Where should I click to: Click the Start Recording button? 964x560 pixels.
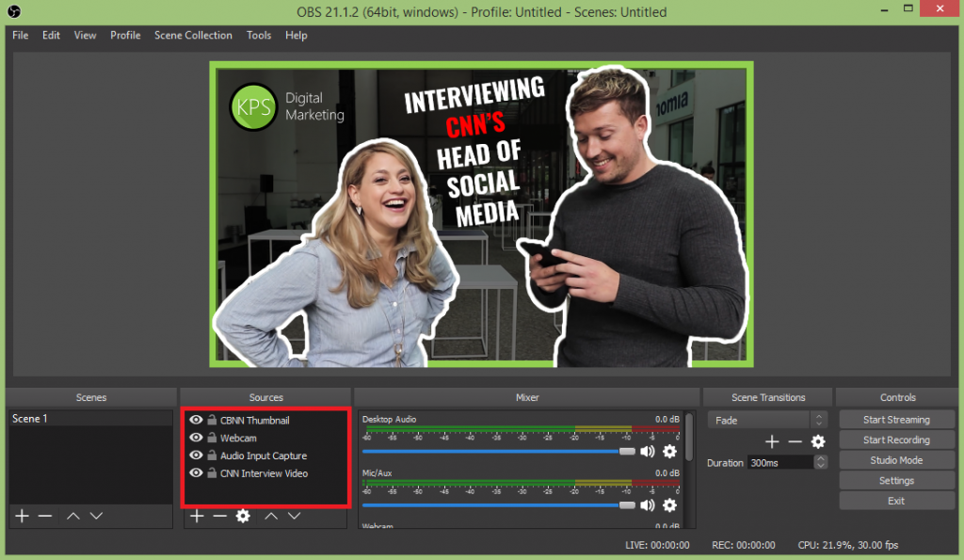point(896,440)
